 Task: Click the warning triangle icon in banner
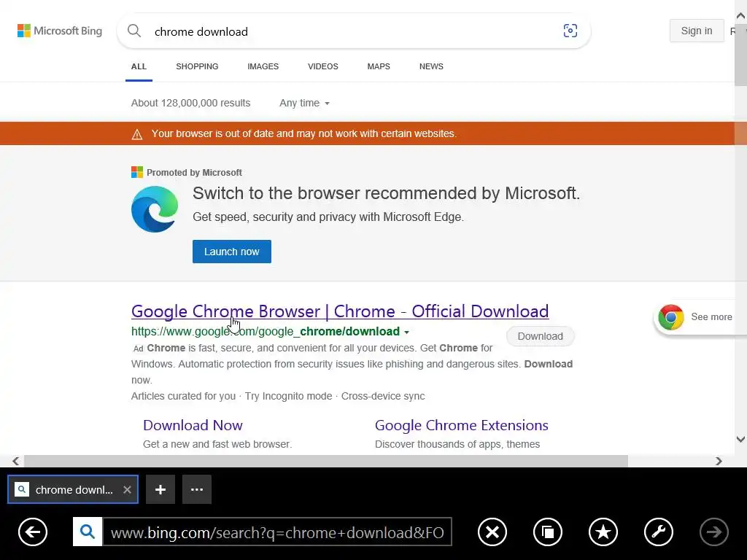click(x=137, y=134)
